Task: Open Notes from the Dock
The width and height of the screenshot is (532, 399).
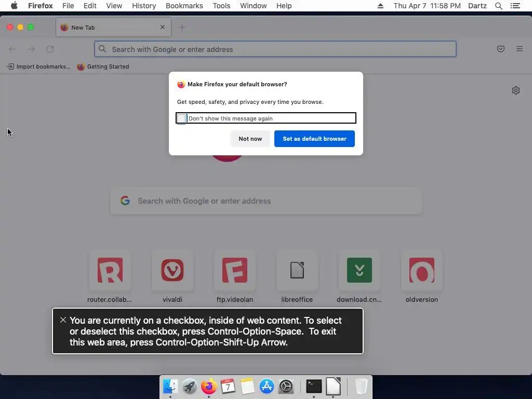Action: tap(247, 387)
